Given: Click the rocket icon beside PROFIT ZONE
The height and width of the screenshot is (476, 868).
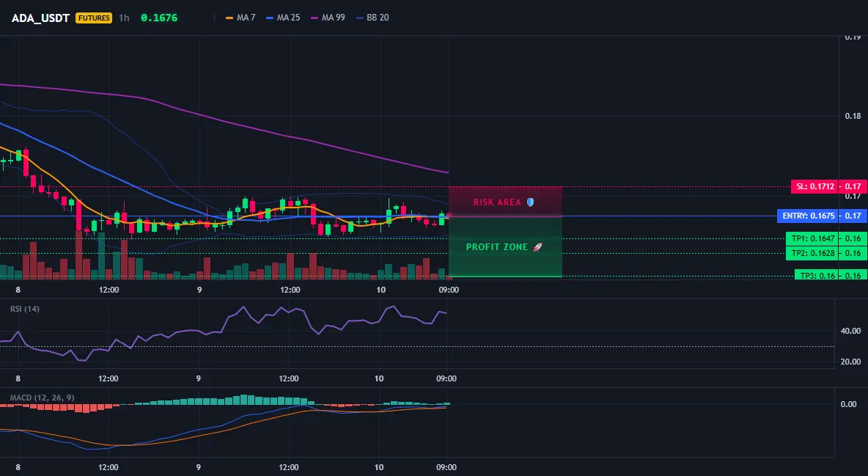Looking at the screenshot, I should pos(537,247).
